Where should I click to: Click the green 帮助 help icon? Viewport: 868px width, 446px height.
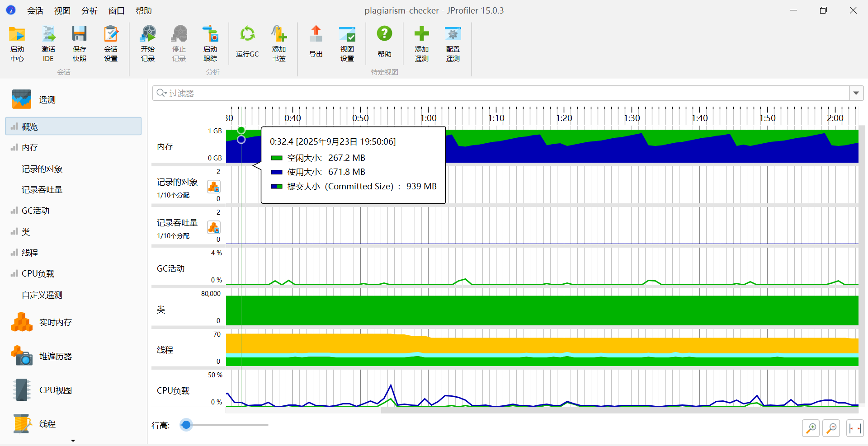point(385,42)
